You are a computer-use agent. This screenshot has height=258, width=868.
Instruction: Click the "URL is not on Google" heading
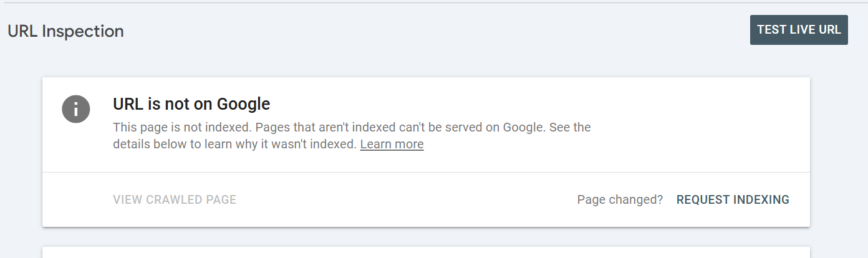[x=191, y=103]
